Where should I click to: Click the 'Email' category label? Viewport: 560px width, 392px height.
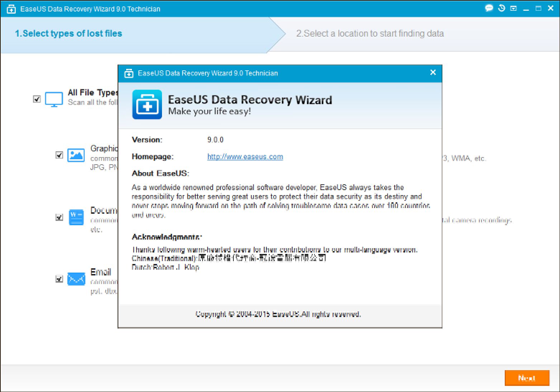[101, 272]
